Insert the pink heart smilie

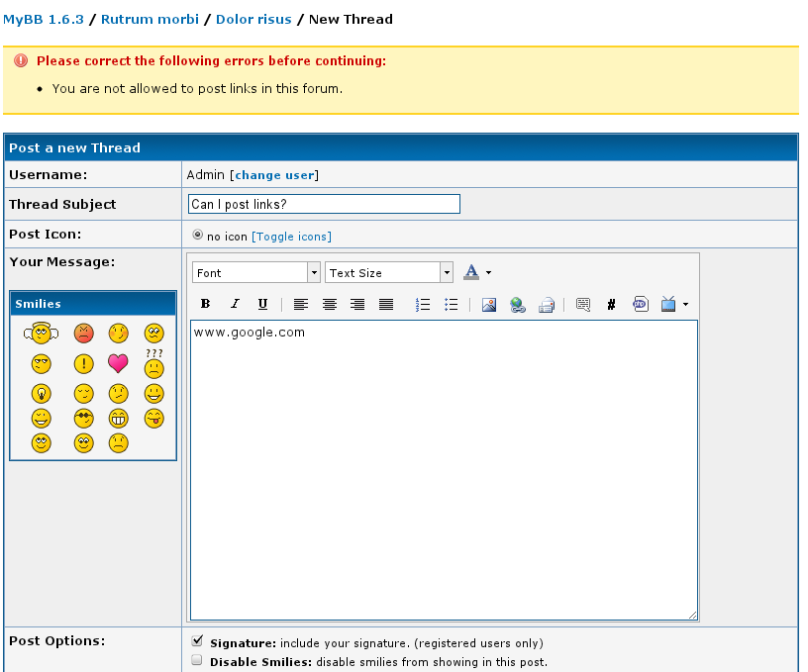(x=118, y=363)
